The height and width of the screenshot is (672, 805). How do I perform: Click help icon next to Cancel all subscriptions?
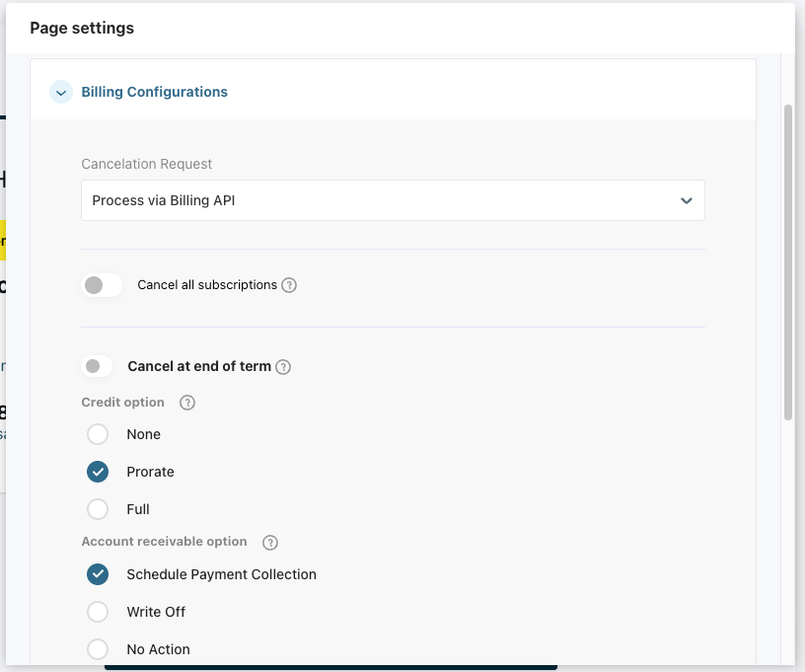coord(289,285)
